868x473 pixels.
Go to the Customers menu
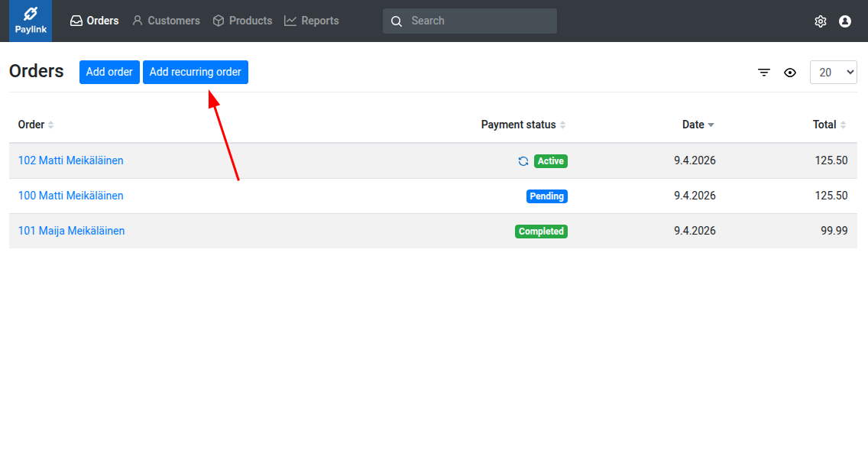(166, 21)
